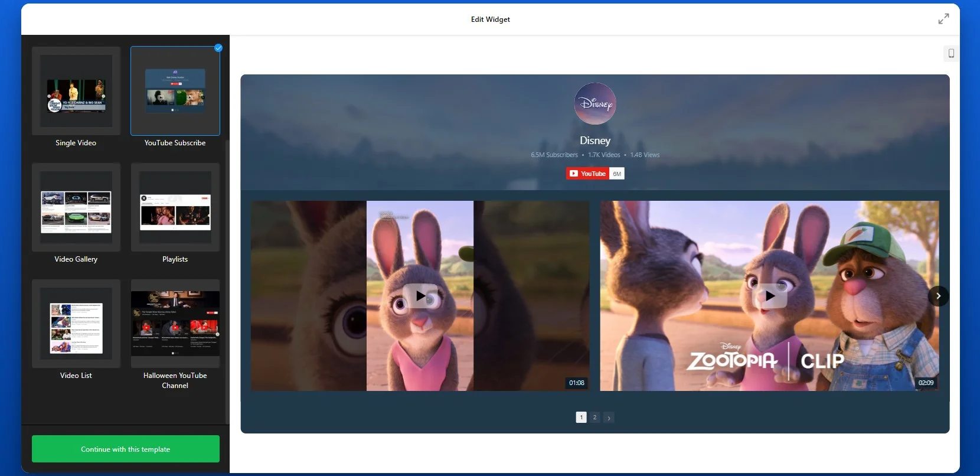Click the Disney channel name

595,141
